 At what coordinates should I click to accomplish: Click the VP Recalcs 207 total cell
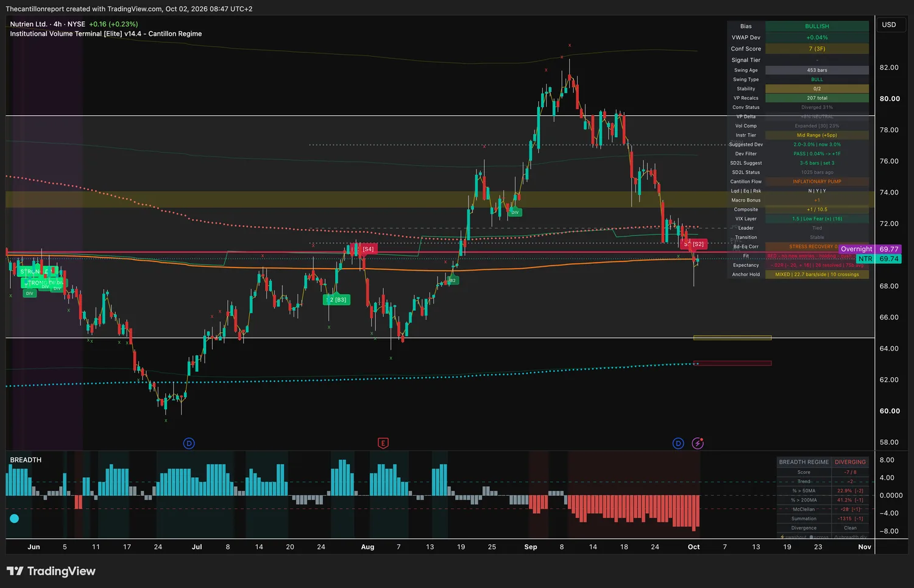coord(817,98)
